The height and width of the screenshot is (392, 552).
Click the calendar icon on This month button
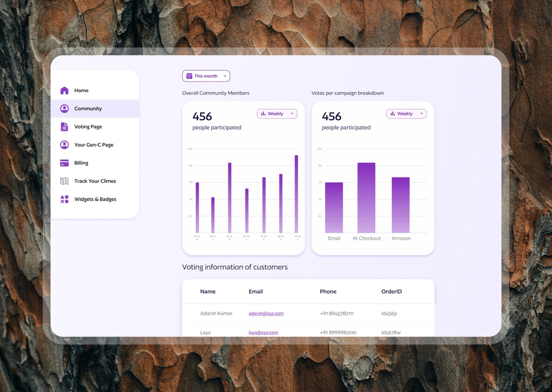(x=189, y=75)
